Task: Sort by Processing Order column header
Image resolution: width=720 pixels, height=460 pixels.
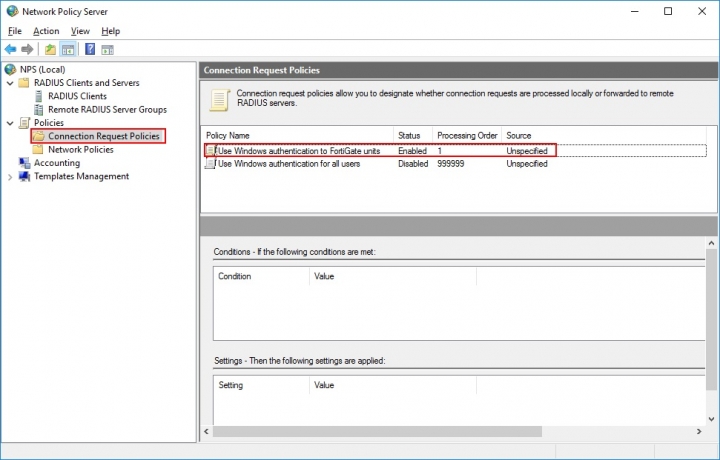Action: 467,135
